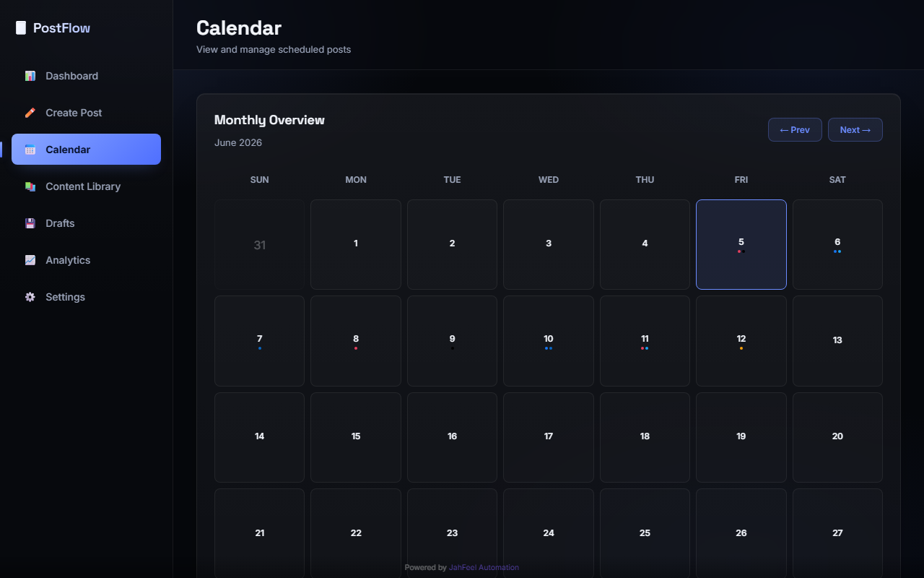Select day 23 cell
Screen dimensions: 924x578
click(452, 533)
